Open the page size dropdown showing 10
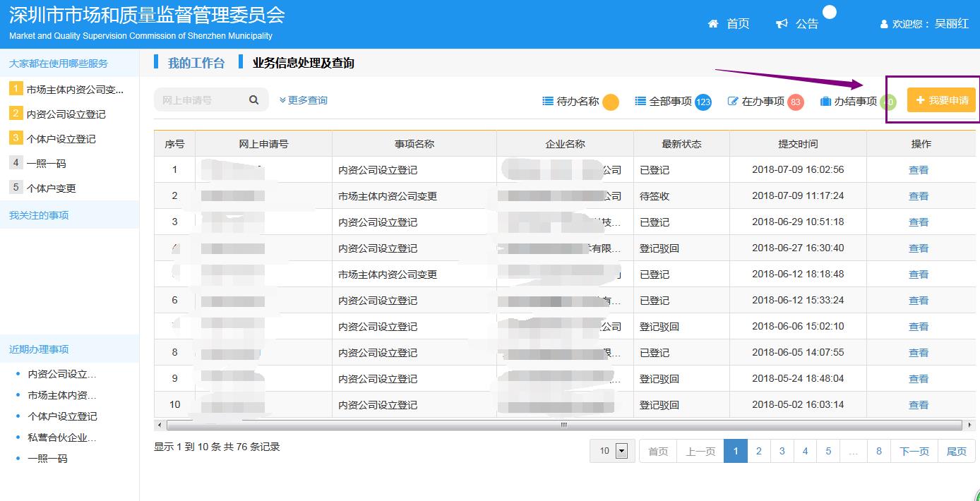 [x=621, y=451]
